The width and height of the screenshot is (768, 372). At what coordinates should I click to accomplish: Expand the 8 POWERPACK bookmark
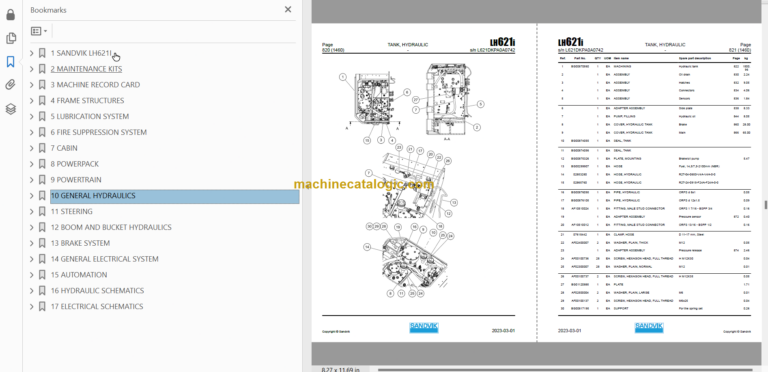32,164
